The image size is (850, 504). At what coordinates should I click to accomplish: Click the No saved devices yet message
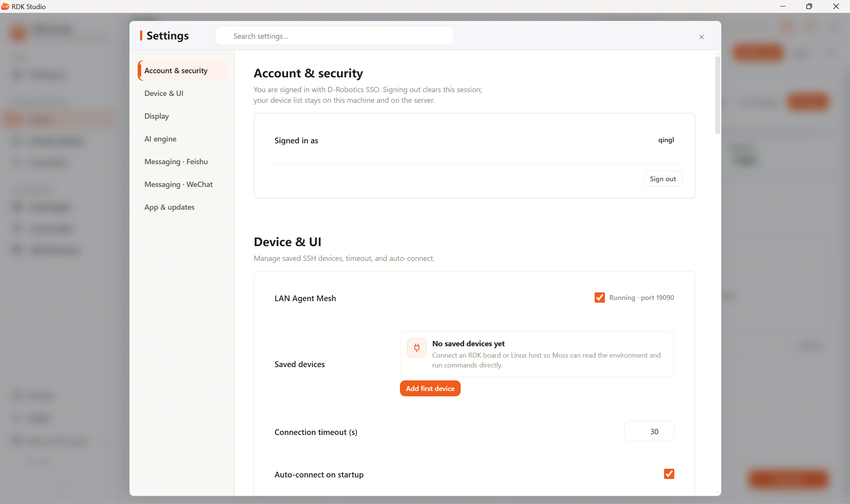pyautogui.click(x=468, y=344)
